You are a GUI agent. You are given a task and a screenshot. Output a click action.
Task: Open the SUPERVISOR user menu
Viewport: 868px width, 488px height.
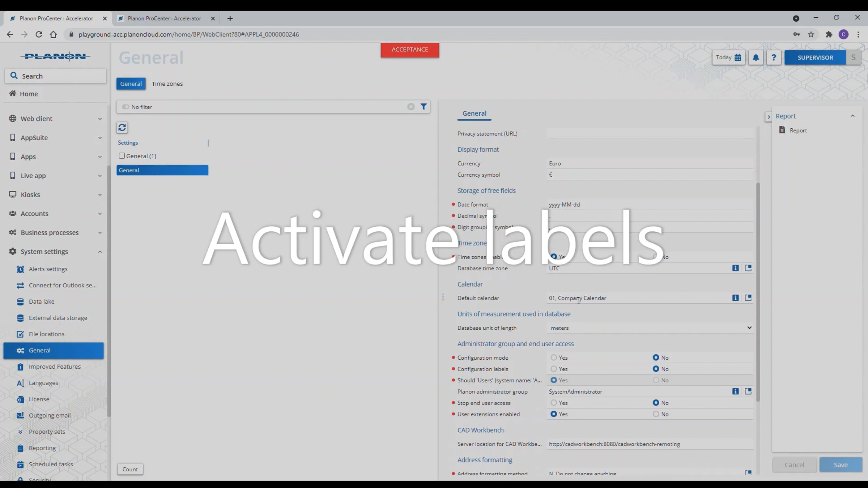pos(815,57)
